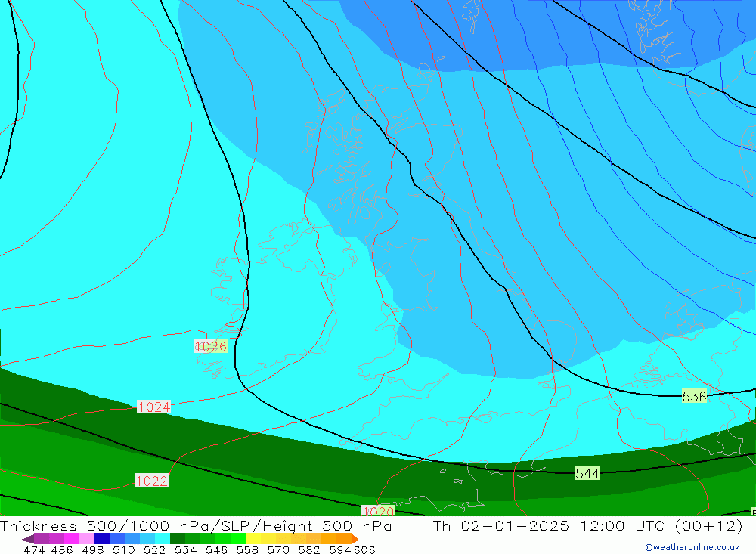Click the 1020 isobar label at bottom
Image resolution: width=756 pixels, height=554 pixels.
[378, 512]
